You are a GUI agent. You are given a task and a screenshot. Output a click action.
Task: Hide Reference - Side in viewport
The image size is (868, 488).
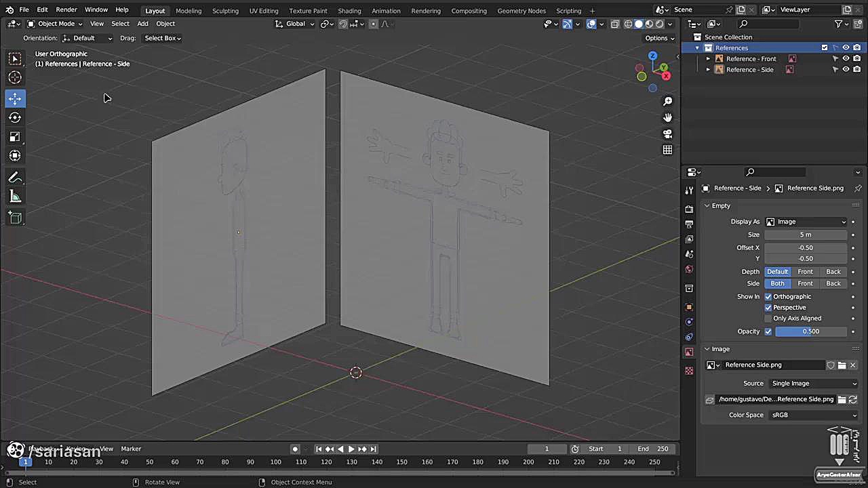pyautogui.click(x=846, y=70)
